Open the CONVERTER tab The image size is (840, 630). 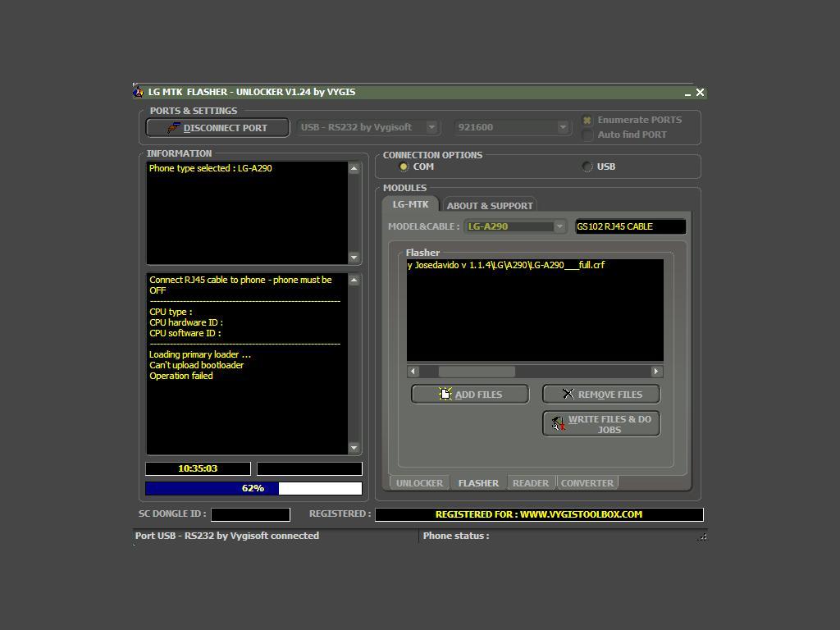pyautogui.click(x=587, y=482)
